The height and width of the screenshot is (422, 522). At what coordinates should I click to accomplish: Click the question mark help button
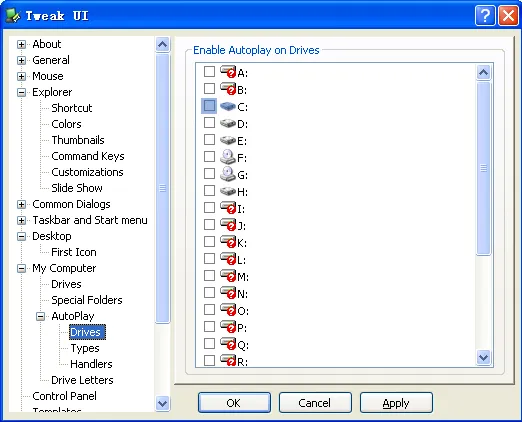[485, 15]
